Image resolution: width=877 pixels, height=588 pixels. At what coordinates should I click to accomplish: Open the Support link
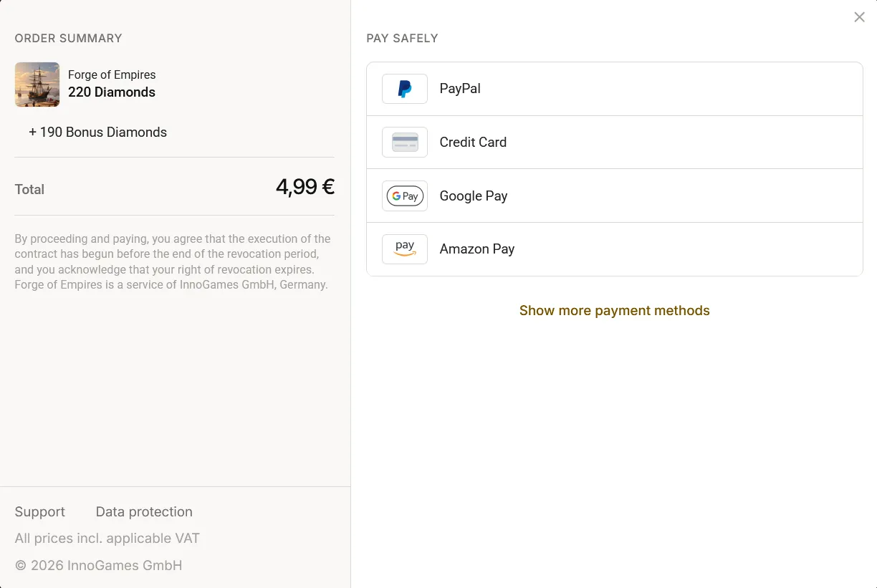[x=40, y=511]
